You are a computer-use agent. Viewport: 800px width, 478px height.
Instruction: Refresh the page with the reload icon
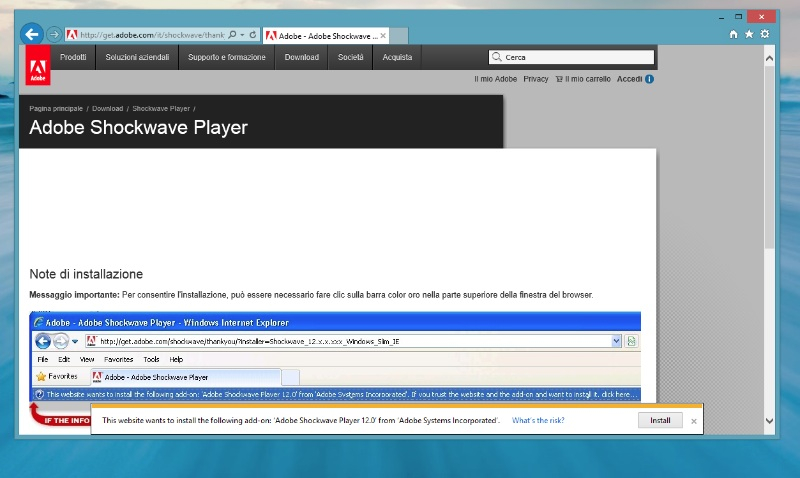point(253,34)
